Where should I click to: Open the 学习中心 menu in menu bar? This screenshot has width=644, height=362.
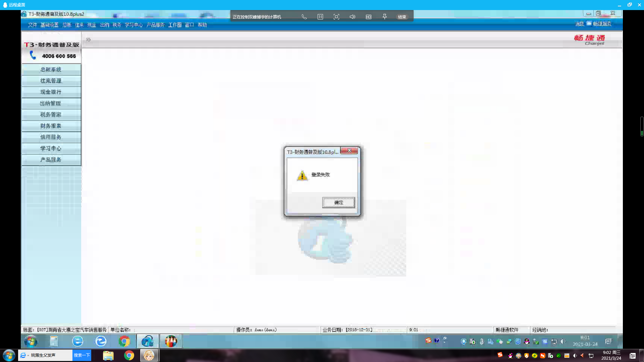[133, 25]
